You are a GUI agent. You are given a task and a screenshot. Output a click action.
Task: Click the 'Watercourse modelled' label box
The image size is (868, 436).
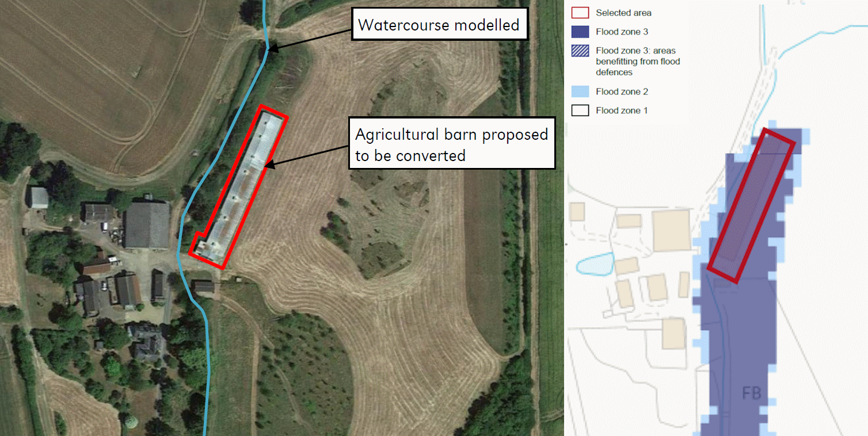pyautogui.click(x=439, y=24)
